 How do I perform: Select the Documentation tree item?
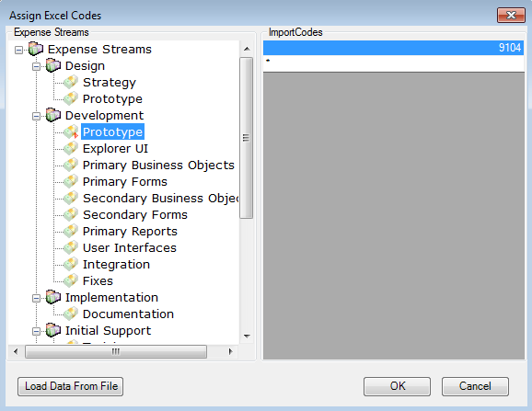[128, 314]
